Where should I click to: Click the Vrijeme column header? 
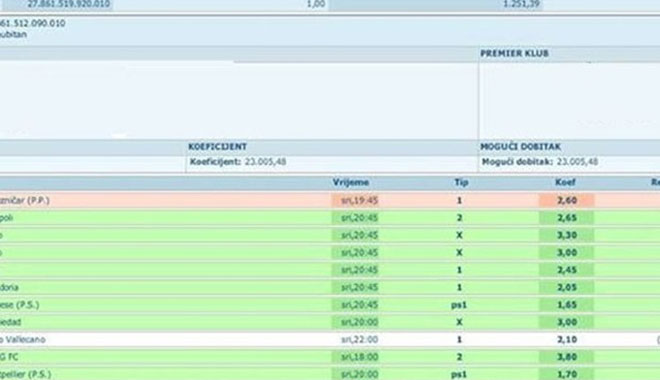pos(351,182)
